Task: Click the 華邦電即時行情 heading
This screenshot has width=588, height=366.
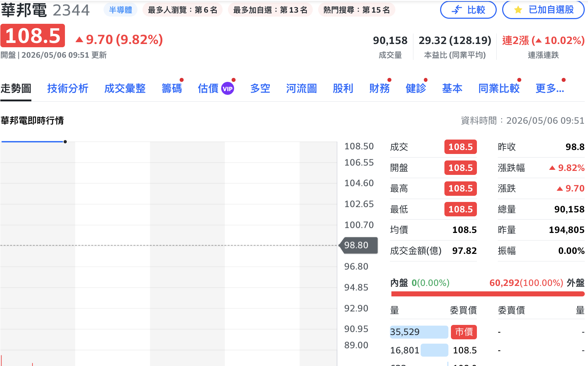Action: [x=32, y=120]
